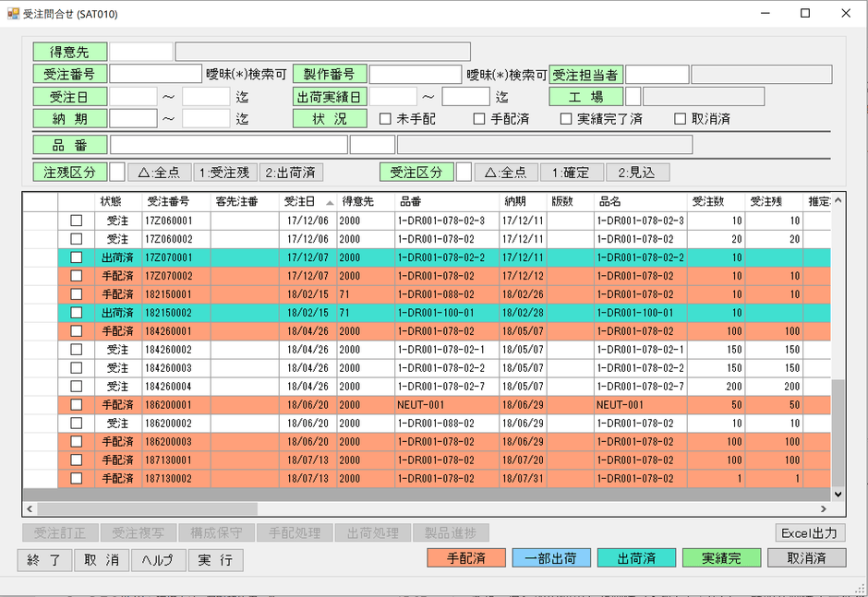This screenshot has width=868, height=597.
Task: Check the 未手配 status checkbox
Action: coord(386,119)
